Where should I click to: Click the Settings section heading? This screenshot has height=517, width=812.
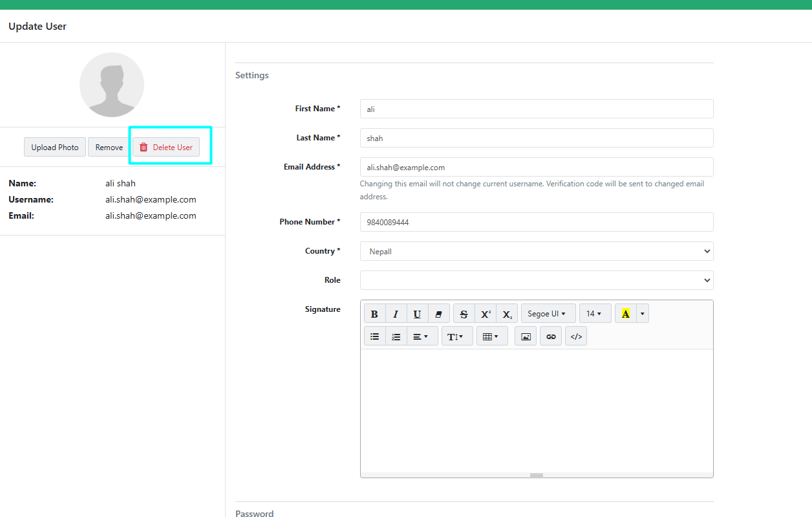(252, 75)
